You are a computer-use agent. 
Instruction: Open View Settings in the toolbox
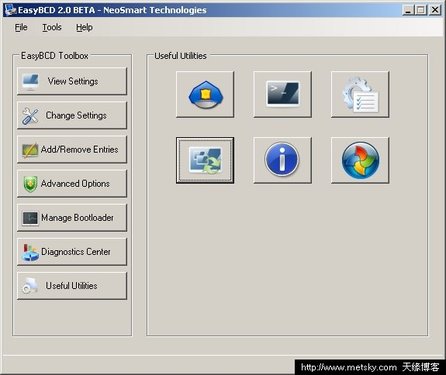tap(72, 81)
